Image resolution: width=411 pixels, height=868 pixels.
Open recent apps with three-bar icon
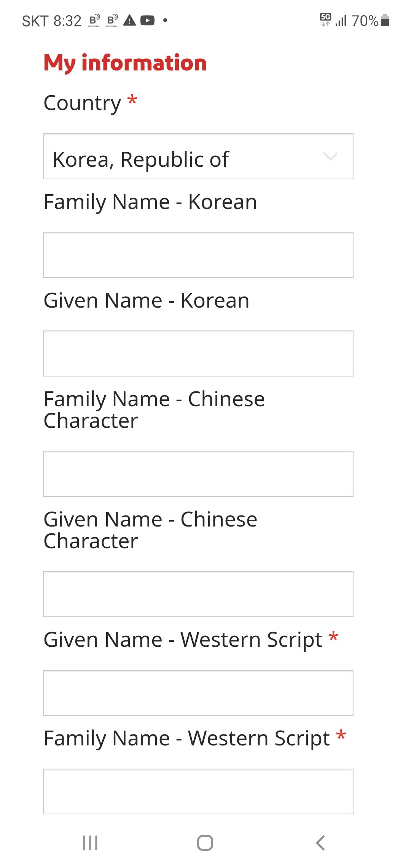90,843
